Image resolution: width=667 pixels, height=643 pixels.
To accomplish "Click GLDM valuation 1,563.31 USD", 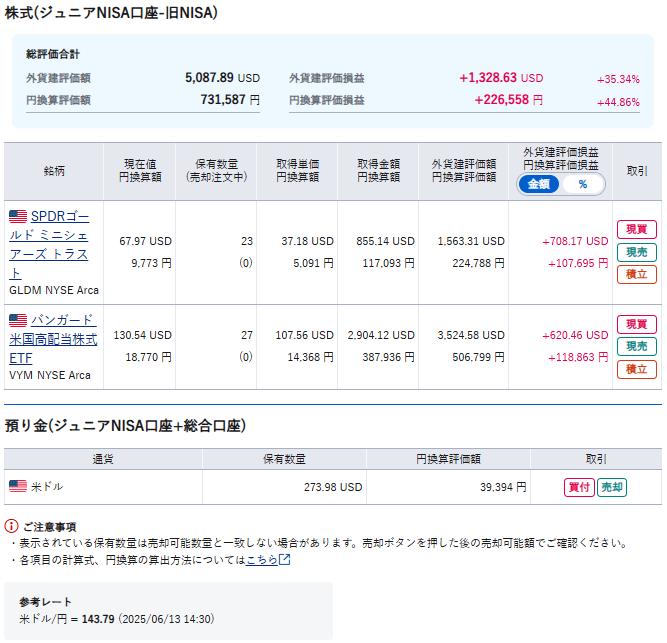I will (x=471, y=242).
